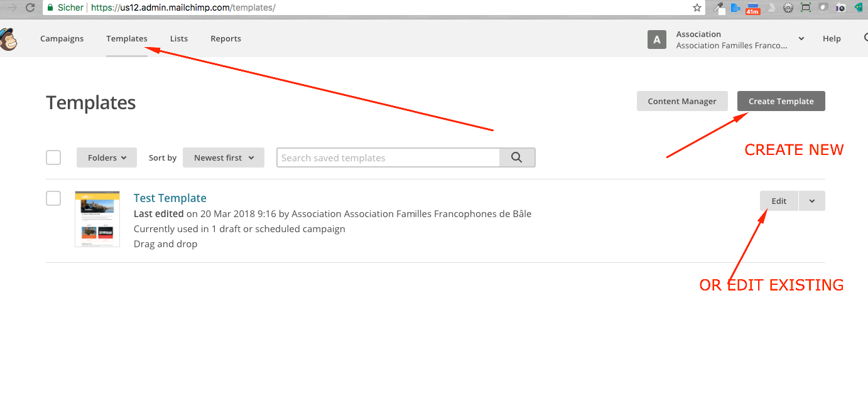This screenshot has width=868, height=416.
Task: Open the Templates navigation tab
Action: pyautogui.click(x=127, y=39)
